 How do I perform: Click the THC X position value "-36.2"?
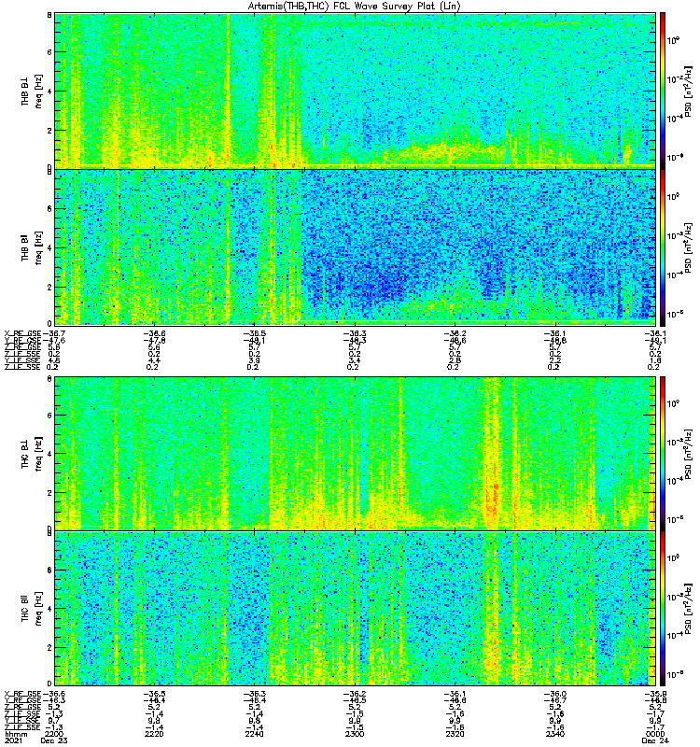point(355,694)
